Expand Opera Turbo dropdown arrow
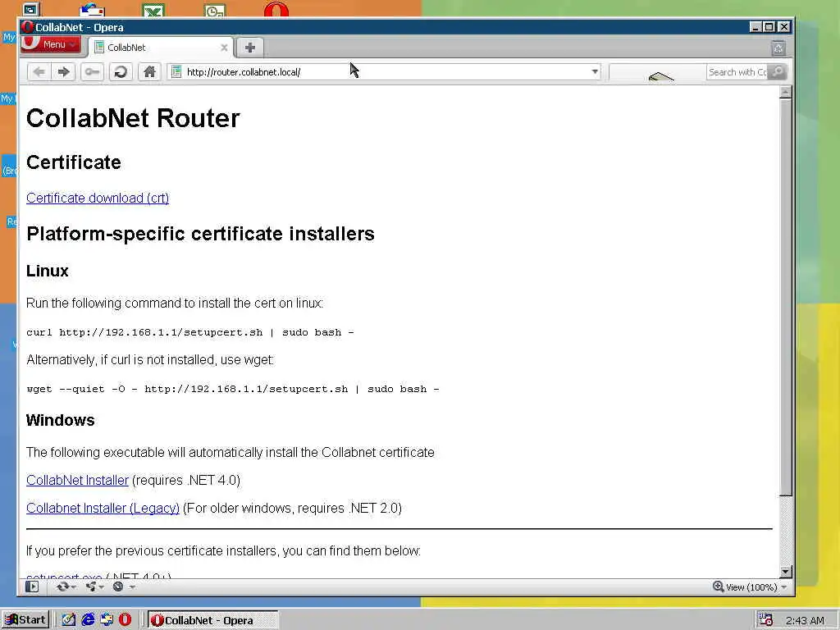The height and width of the screenshot is (630, 840). pyautogui.click(x=132, y=587)
